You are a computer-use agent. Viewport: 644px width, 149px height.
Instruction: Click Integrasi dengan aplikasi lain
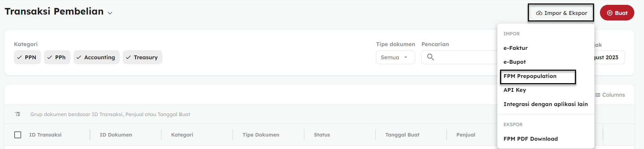pyautogui.click(x=546, y=104)
